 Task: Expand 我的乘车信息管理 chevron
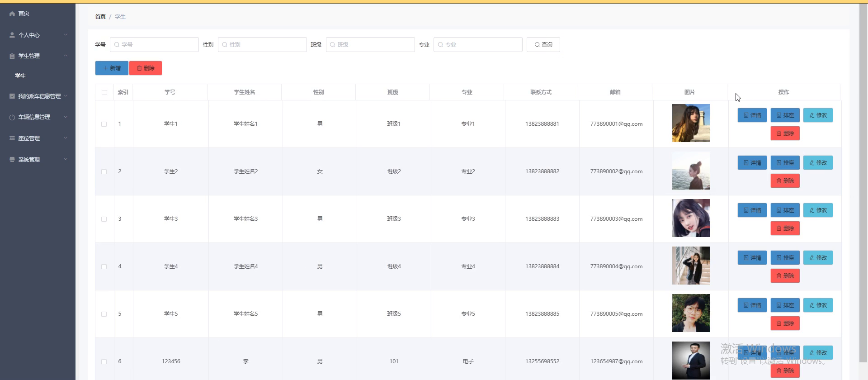(66, 96)
